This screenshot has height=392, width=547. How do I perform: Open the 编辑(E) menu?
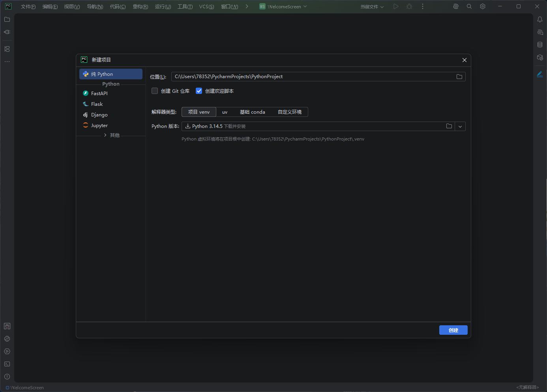click(50, 7)
